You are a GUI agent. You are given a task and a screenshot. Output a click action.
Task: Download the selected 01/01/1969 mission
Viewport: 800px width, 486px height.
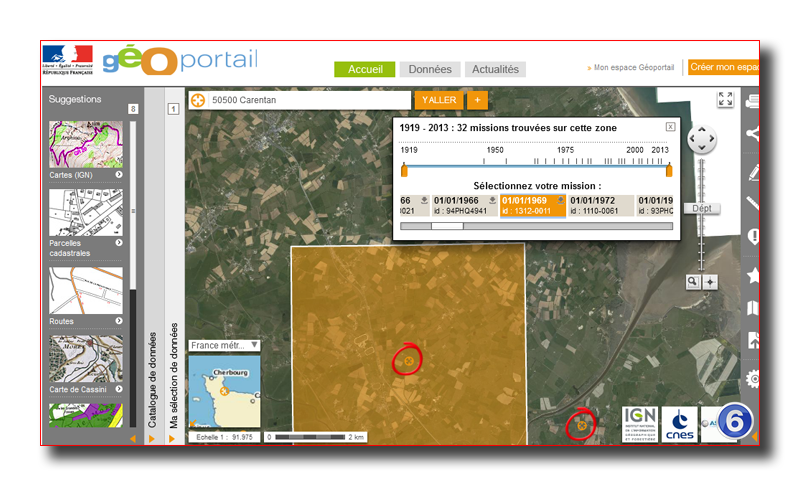560,200
